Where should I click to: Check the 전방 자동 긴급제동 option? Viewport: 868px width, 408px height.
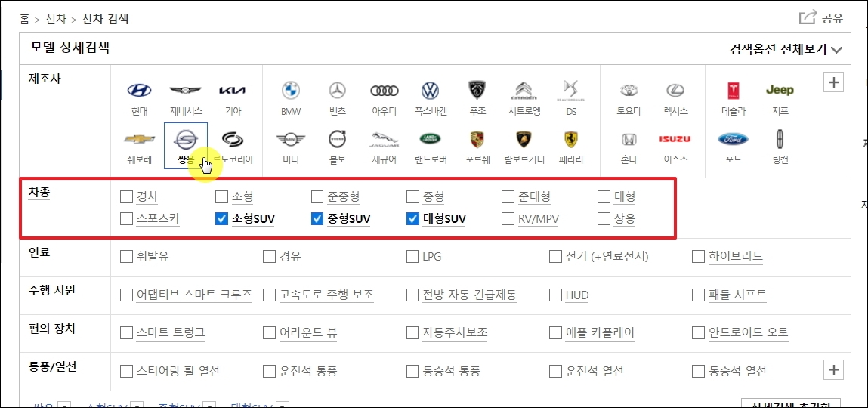click(413, 295)
